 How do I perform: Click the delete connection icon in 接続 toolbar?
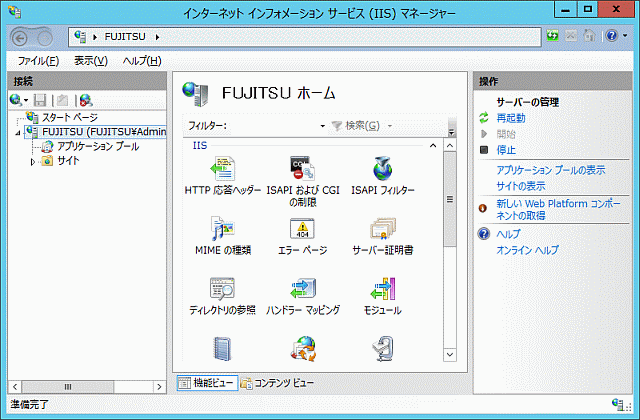(86, 100)
